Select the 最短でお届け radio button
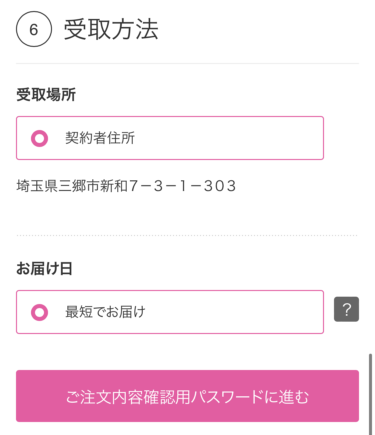This screenshot has width=375, height=435. coord(39,312)
